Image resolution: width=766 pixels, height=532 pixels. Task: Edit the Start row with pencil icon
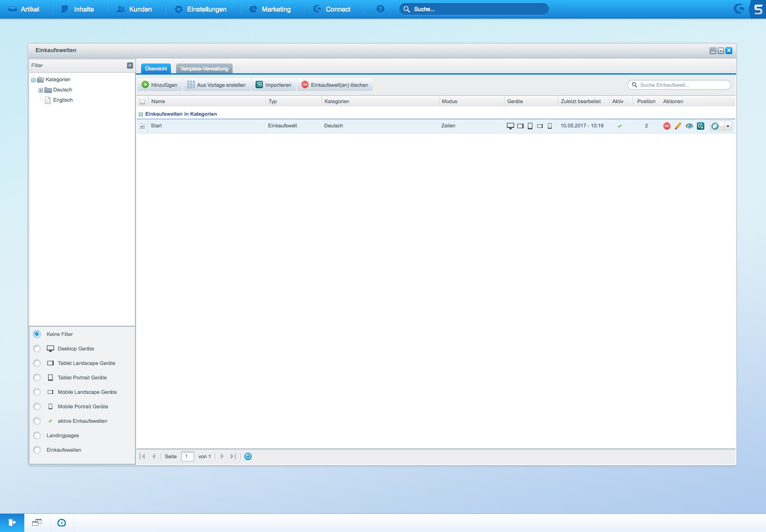click(678, 126)
